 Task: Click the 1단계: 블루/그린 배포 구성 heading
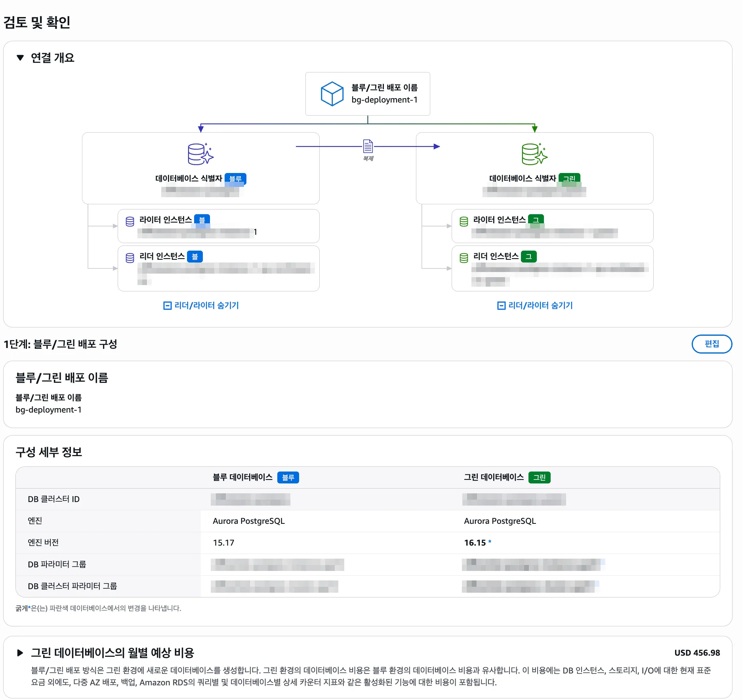[60, 344]
